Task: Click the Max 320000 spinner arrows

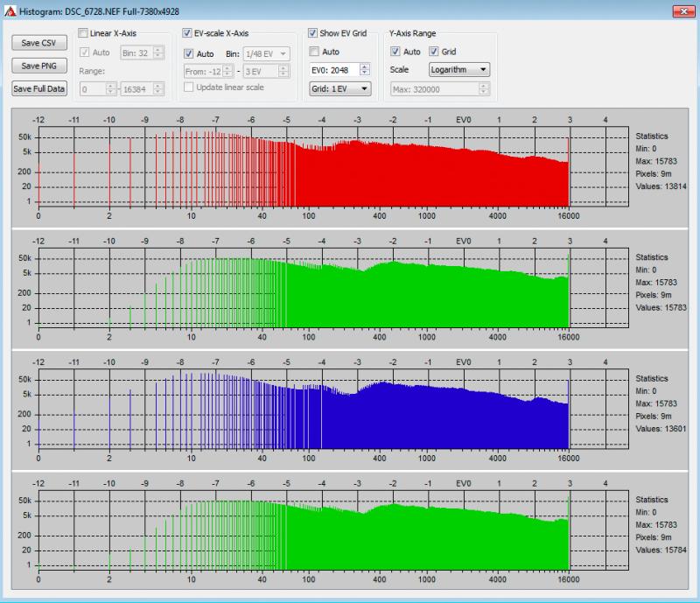Action: (x=484, y=89)
